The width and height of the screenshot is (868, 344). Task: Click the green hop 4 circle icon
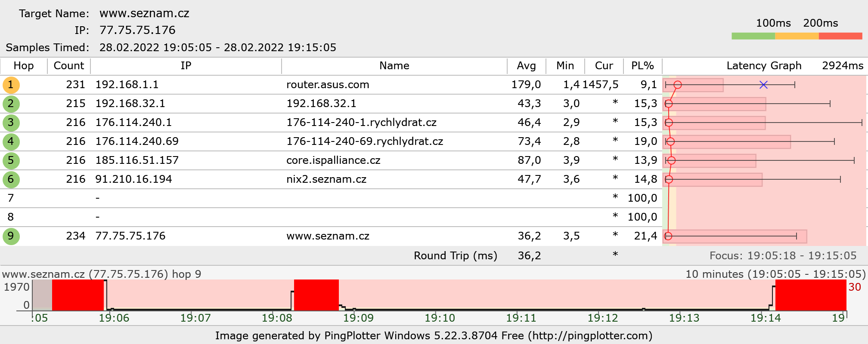pos(11,141)
